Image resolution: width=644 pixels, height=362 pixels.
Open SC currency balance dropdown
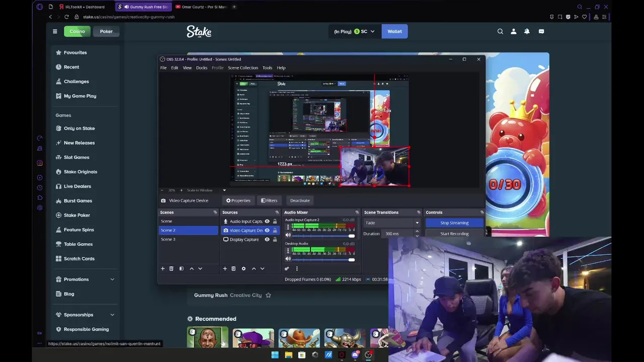pos(354,31)
